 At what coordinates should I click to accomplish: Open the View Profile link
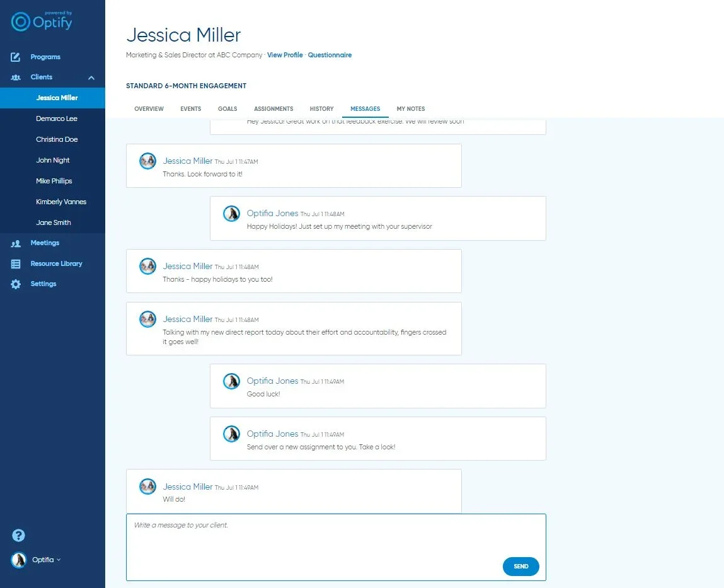(x=285, y=55)
